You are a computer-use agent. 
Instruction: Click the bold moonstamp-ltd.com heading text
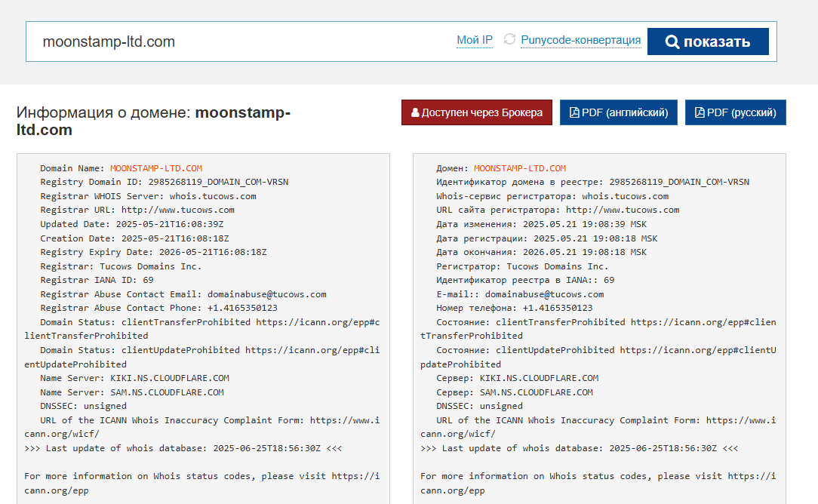pos(241,113)
